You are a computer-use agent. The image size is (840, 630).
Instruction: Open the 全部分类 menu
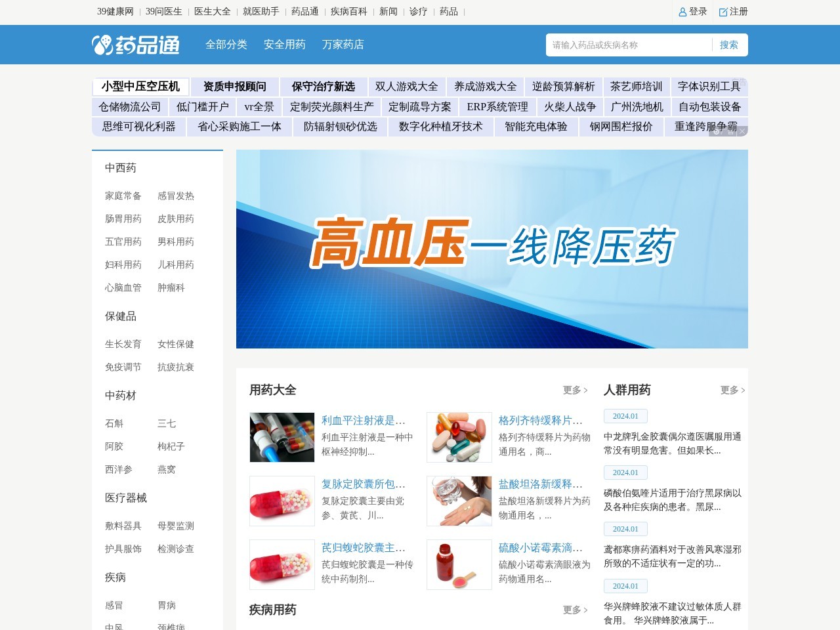coord(227,45)
